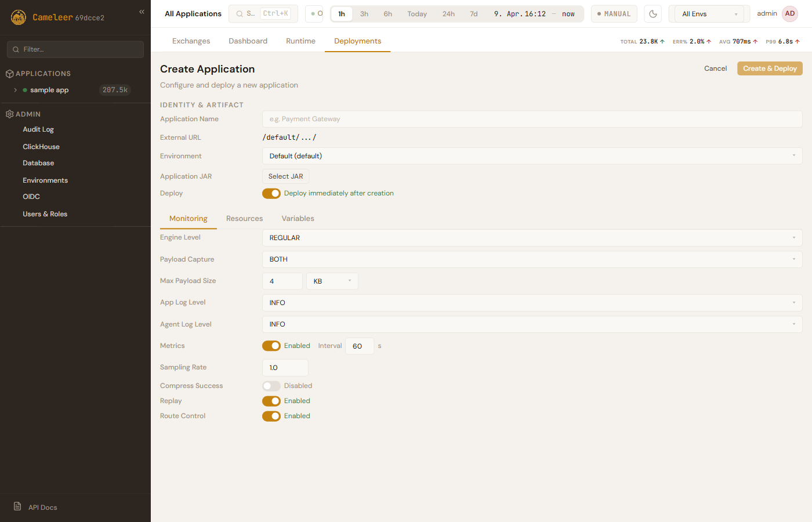Turn off the Replay toggle
This screenshot has width=812, height=522.
pos(271,401)
